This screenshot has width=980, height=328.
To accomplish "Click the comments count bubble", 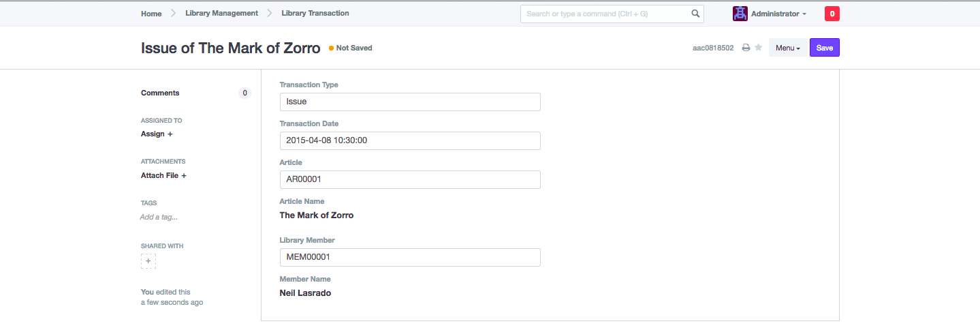I will click(244, 93).
